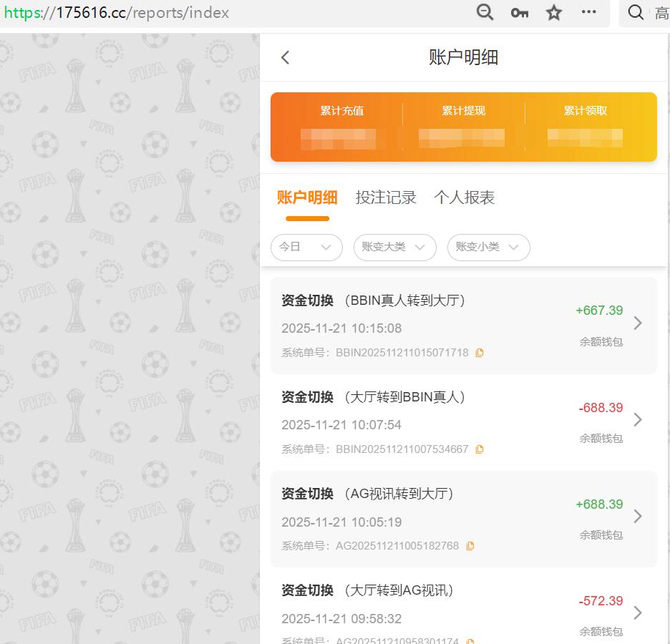
Task: Expand details of the +667.39 BBIN transaction
Action: pos(639,323)
